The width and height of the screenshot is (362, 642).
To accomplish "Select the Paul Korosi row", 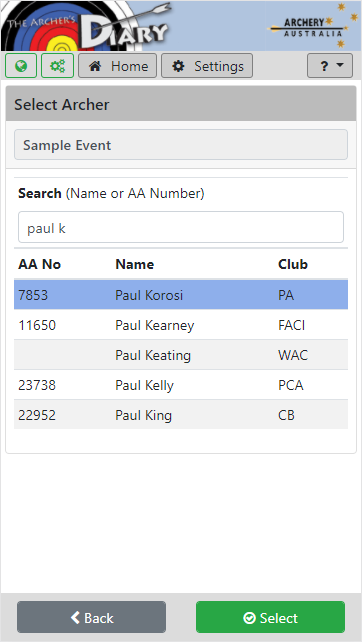I will [181, 295].
